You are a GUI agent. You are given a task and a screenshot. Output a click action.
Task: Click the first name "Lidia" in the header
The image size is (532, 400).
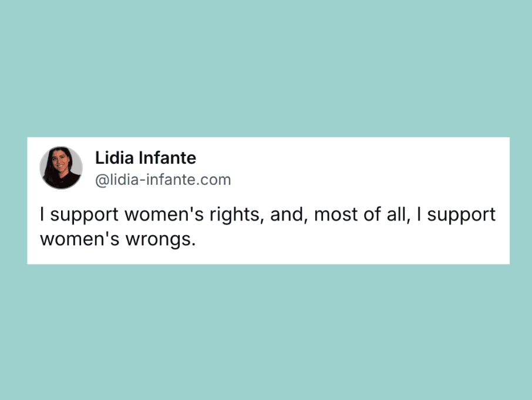pos(115,158)
